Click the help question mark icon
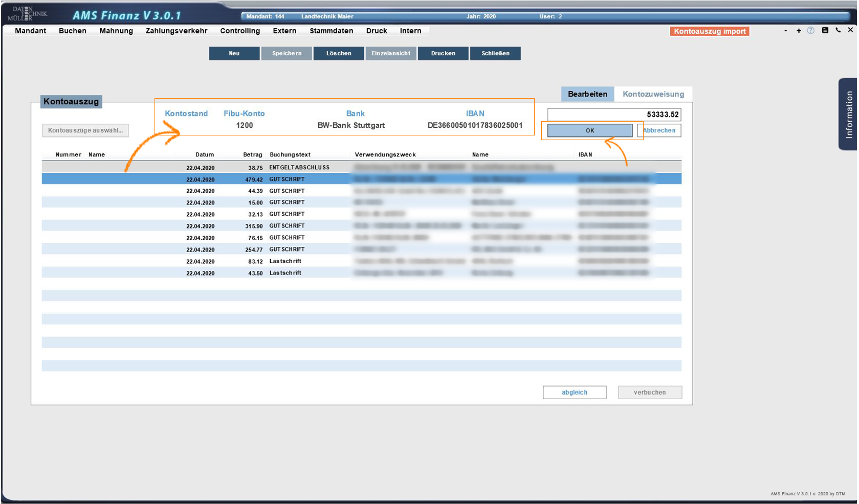The image size is (859, 504). point(810,31)
